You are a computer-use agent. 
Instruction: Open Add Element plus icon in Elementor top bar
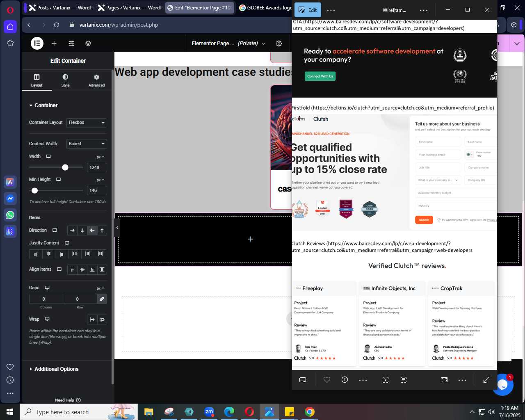coord(54,43)
